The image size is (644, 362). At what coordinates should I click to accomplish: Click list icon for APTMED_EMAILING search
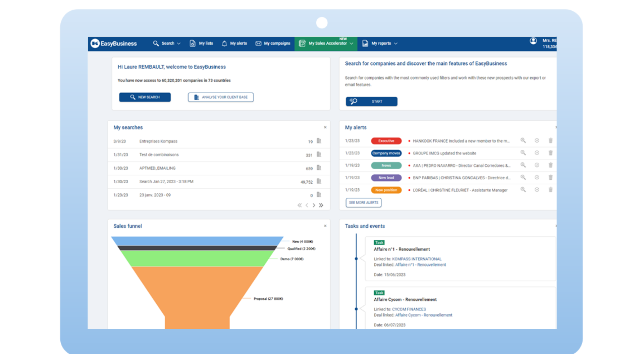[x=319, y=168]
